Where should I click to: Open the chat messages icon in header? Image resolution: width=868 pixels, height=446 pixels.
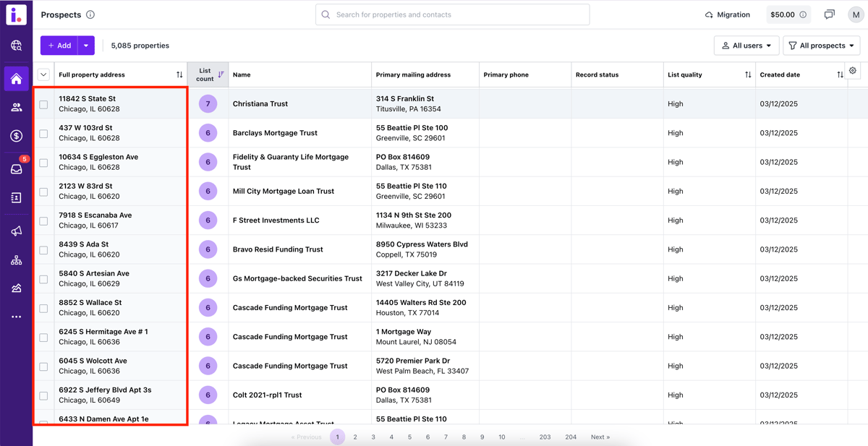click(830, 14)
